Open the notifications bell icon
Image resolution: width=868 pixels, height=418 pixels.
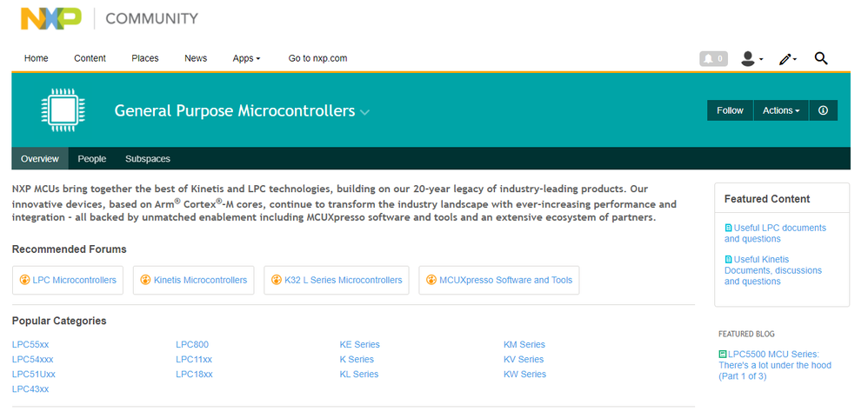[x=713, y=59]
